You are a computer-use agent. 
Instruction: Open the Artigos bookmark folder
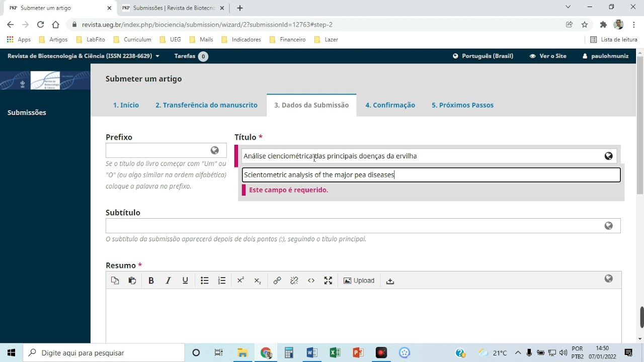pyautogui.click(x=53, y=40)
